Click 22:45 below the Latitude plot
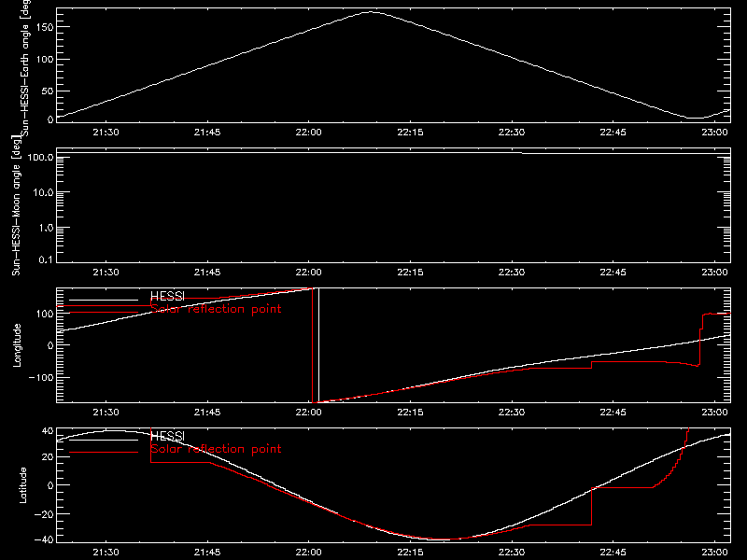Image resolution: width=747 pixels, height=560 pixels. (x=613, y=553)
